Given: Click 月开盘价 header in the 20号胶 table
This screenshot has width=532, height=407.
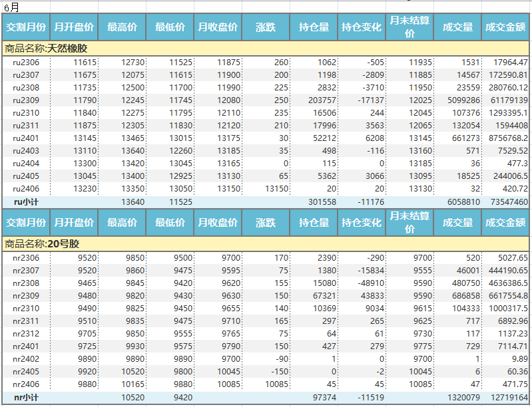Looking at the screenshot, I should click(74, 223).
